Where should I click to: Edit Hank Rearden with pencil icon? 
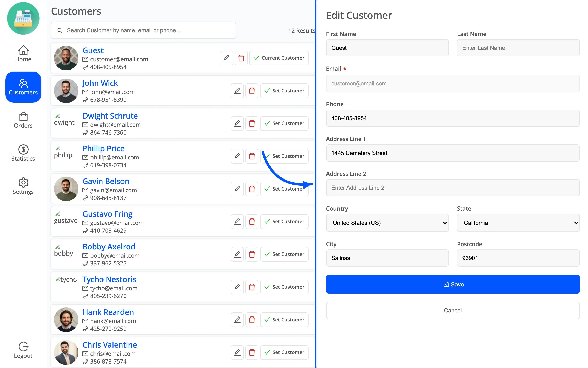coord(237,320)
